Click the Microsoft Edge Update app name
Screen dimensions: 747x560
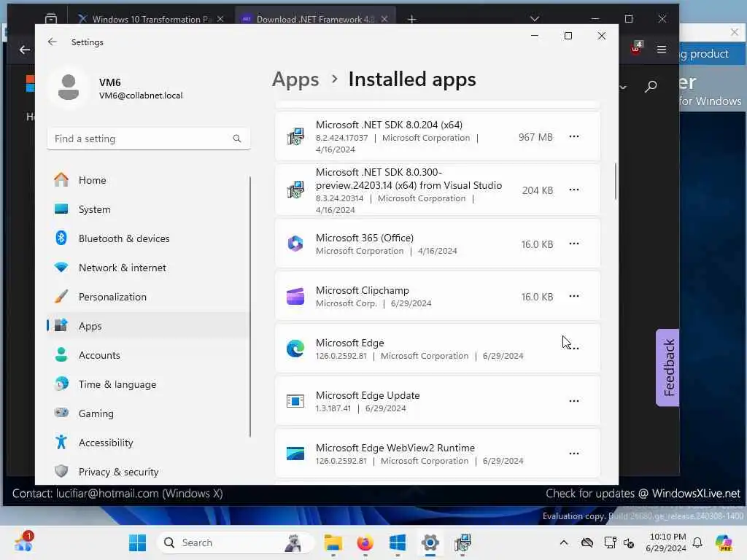pos(368,395)
